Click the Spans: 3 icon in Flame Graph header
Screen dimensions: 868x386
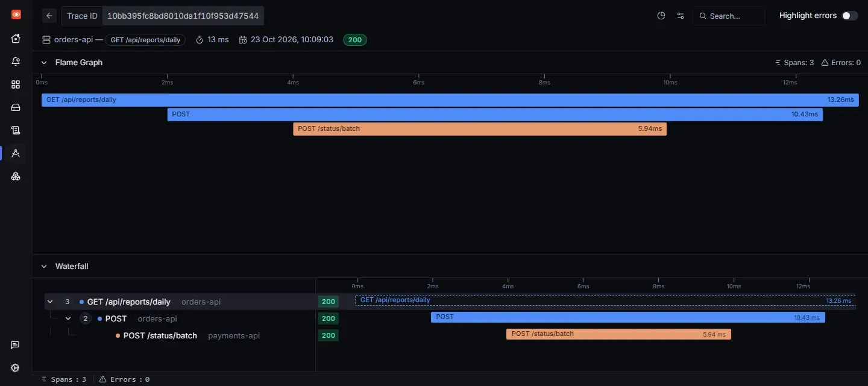778,63
